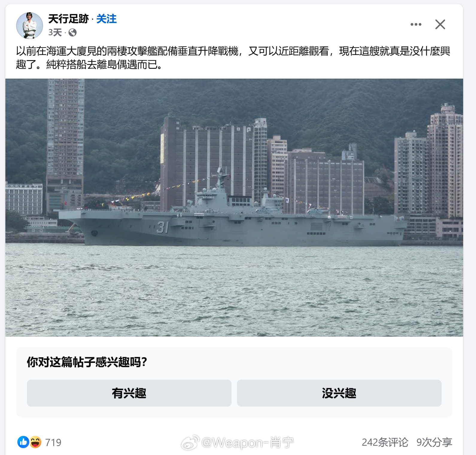Choose 有兴趣 for this post
The image size is (476, 455).
(129, 393)
